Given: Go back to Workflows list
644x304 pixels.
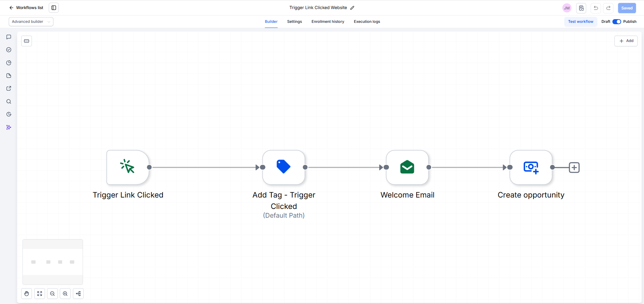Looking at the screenshot, I should [x=26, y=8].
